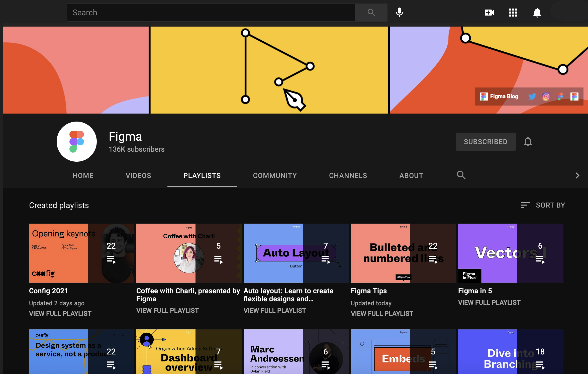Open the Opening keynote thumbnail image
Viewport: 588px width, 374px height.
pyautogui.click(x=82, y=253)
